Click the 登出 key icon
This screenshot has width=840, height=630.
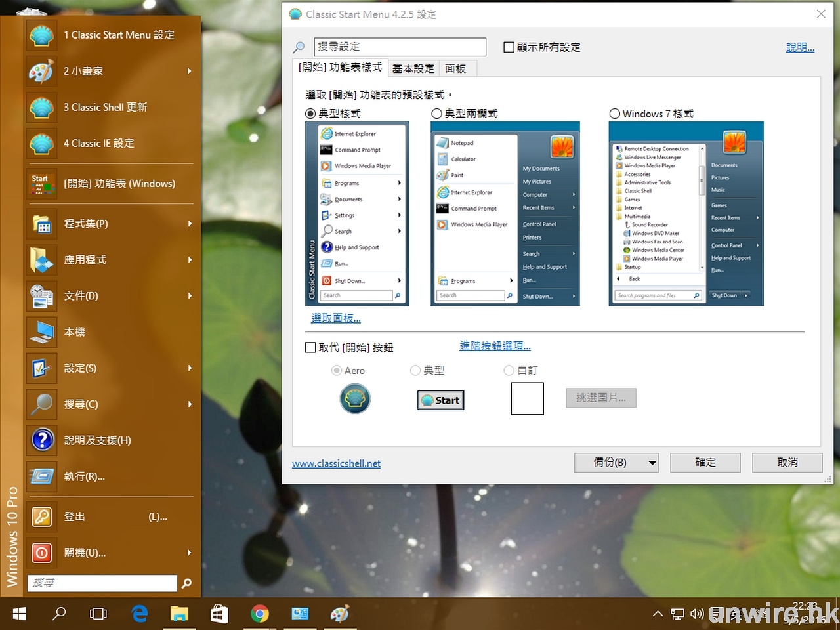pyautogui.click(x=42, y=517)
